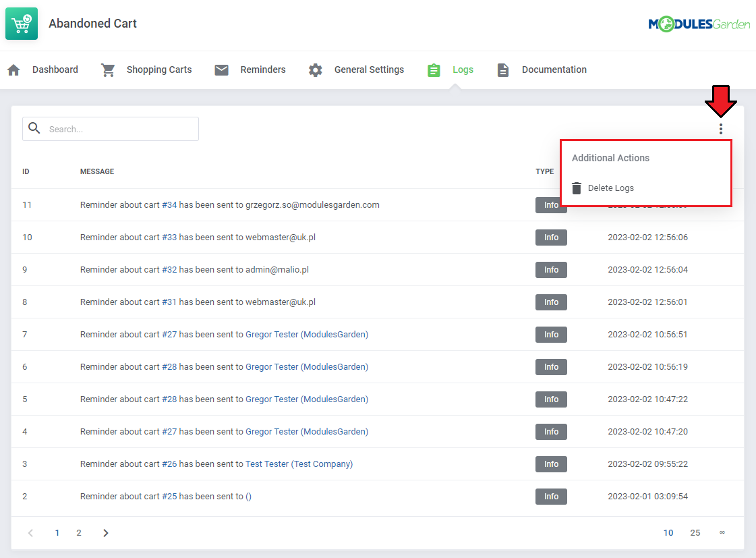This screenshot has width=756, height=558.
Task: Click admin@malio.pl in log 9
Action: [277, 270]
